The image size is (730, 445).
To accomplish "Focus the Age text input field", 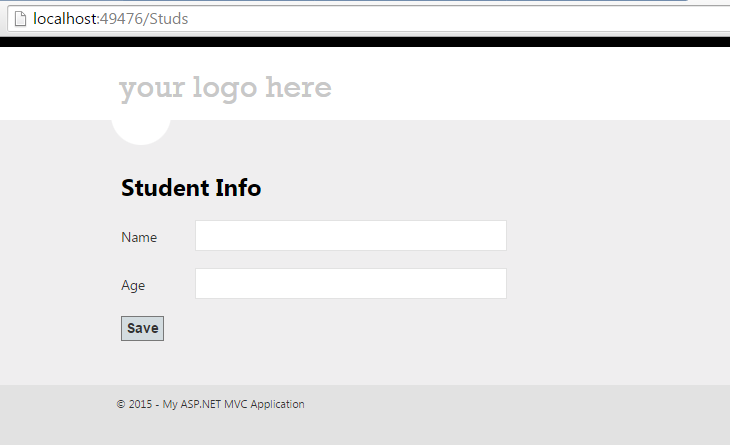I will [350, 284].
